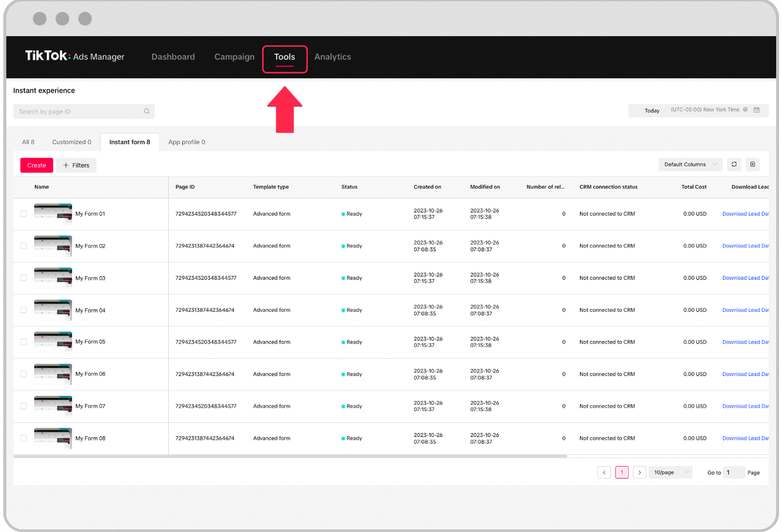
Task: Download Lead Data for My Form 01
Action: pos(745,214)
